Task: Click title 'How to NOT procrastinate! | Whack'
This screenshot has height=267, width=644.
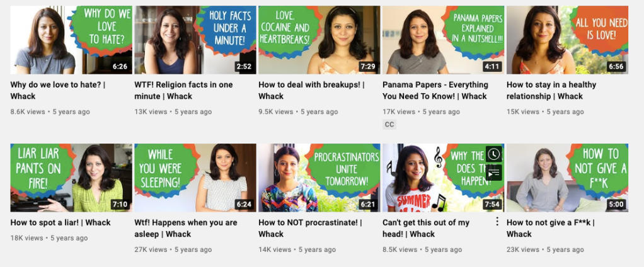Action: coord(310,229)
